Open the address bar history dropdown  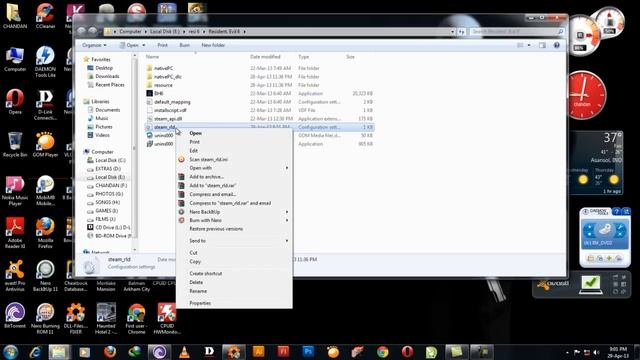tap(452, 31)
